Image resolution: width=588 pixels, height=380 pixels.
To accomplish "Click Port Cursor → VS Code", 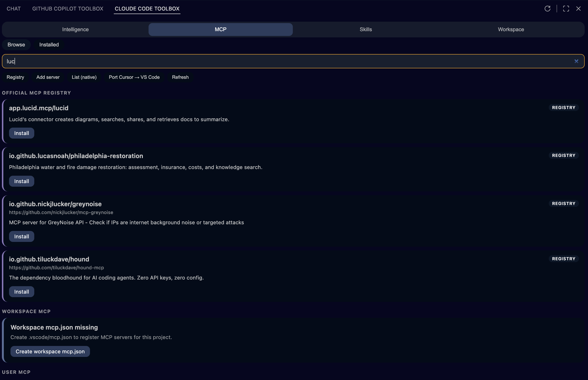I will coord(134,77).
